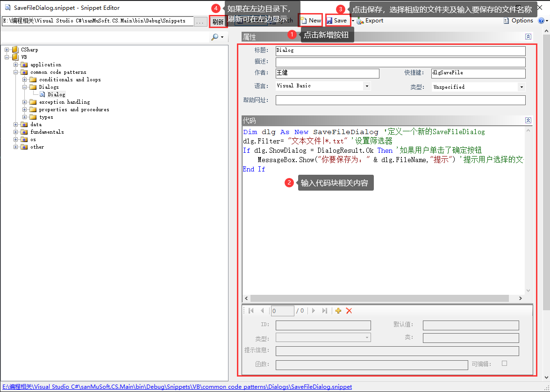Viewport: 550px width, 392px height.
Task: Select the conditionals and loops tree item
Action: click(x=70, y=79)
